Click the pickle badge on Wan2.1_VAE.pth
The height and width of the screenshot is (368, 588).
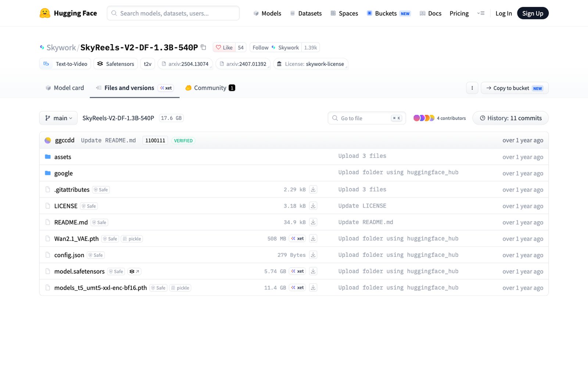point(132,239)
